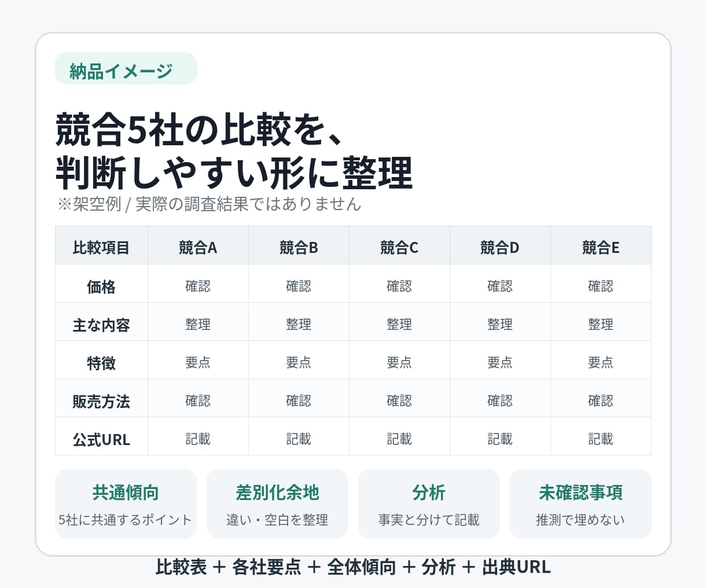Select 確認 cell for 競合C in 価格 row
The image size is (706, 588).
click(399, 284)
